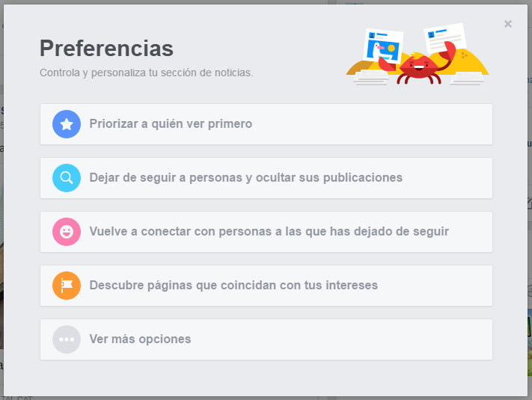Click the blue avatar on the news card
Viewport: 532px width, 400px height.
pos(431,34)
